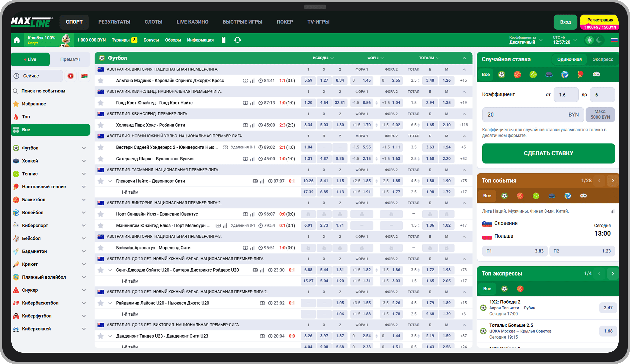Open Коэффициенты Десятичный format dropdown
This screenshot has width=630, height=364.
coord(526,40)
